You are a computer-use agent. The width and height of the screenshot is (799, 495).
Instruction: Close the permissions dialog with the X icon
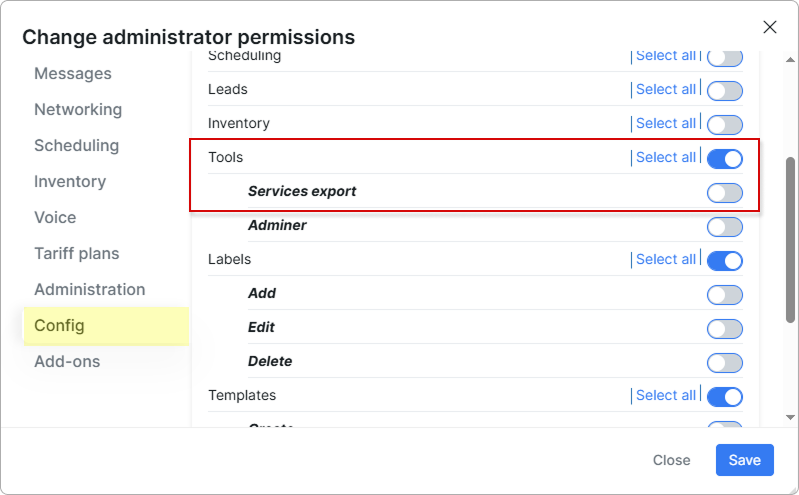pos(769,27)
